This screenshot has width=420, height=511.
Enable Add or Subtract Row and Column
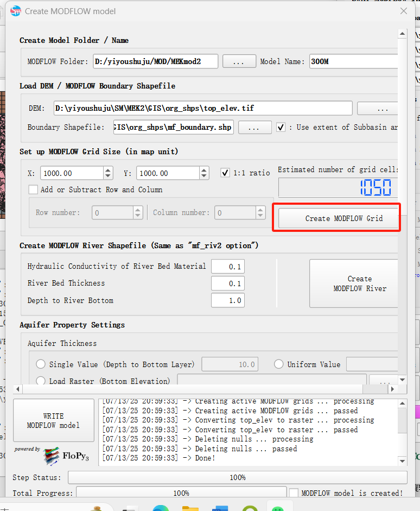coord(33,190)
